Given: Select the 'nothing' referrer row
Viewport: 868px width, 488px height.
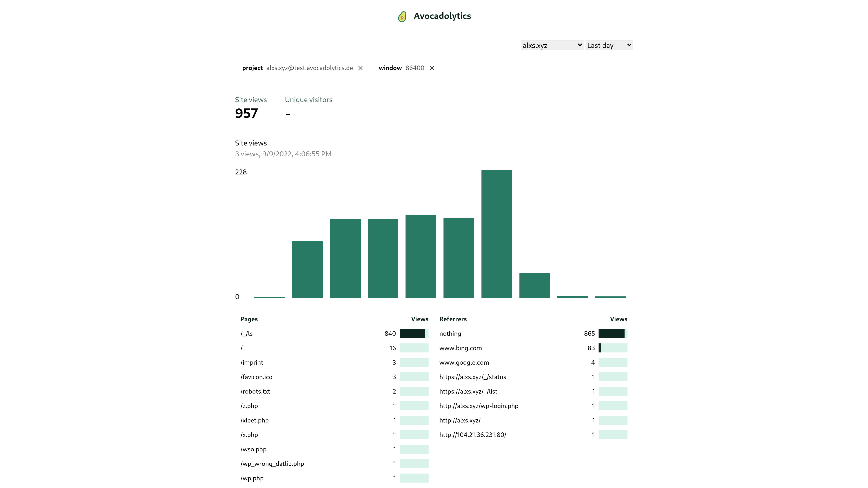Looking at the screenshot, I should (450, 334).
